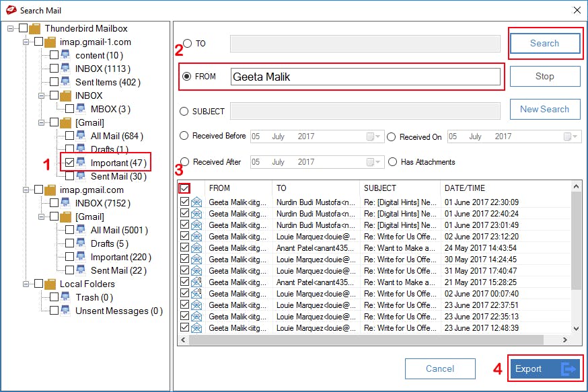588x392 pixels.
Task: Sort results by DATE/TIME column header
Action: click(464, 188)
